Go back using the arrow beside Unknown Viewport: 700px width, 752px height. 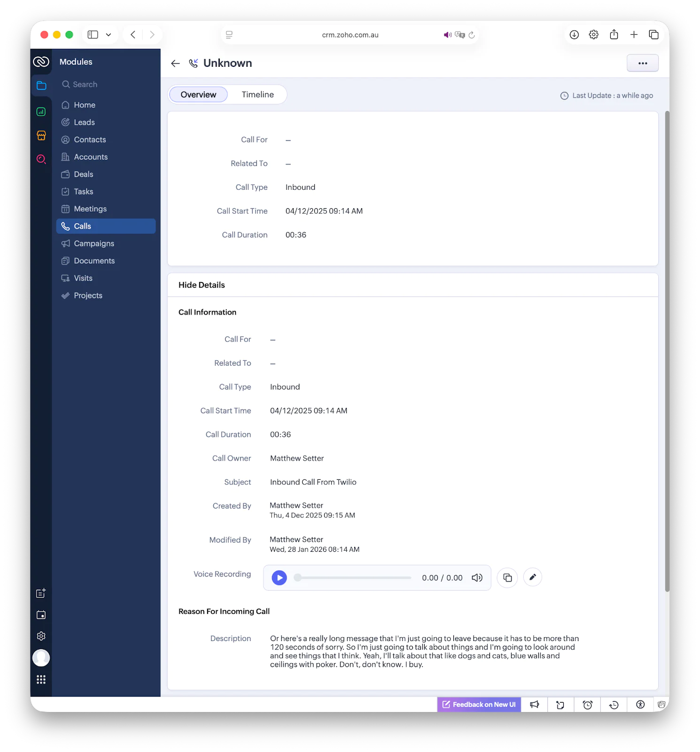click(x=175, y=63)
